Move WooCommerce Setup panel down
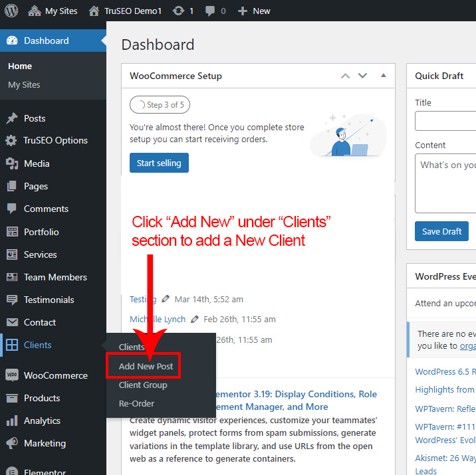Image resolution: width=476 pixels, height=475 pixels. (x=362, y=76)
